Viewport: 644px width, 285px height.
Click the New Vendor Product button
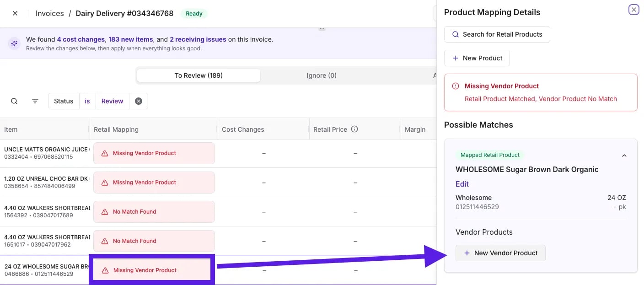pyautogui.click(x=500, y=253)
